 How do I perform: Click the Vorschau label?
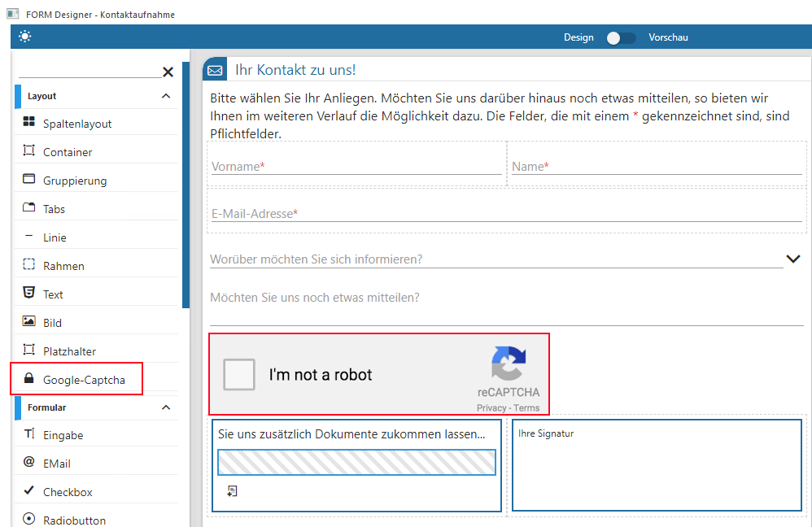[x=668, y=37]
